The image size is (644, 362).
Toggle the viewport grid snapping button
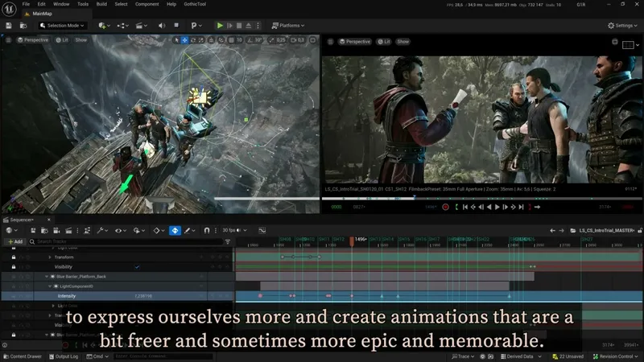coord(229,40)
